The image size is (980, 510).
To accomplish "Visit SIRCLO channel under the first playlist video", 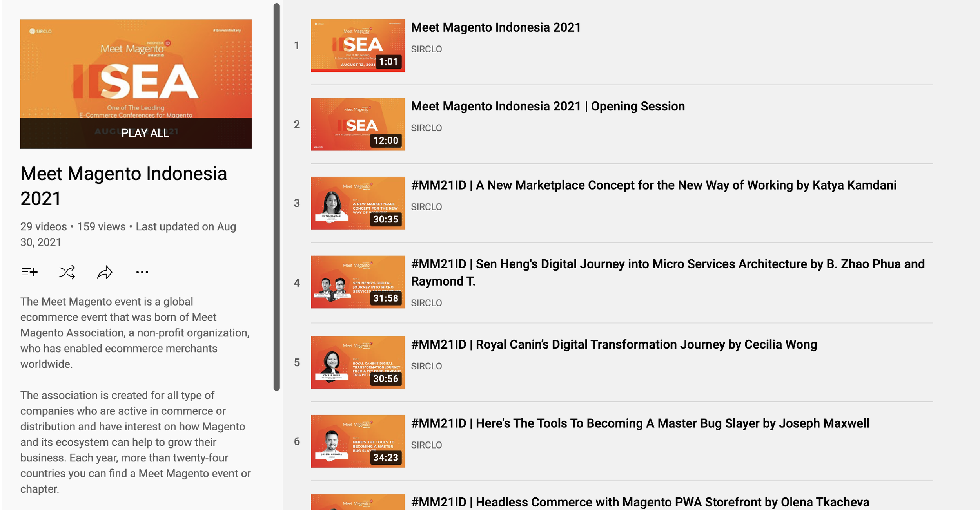I will [x=426, y=49].
